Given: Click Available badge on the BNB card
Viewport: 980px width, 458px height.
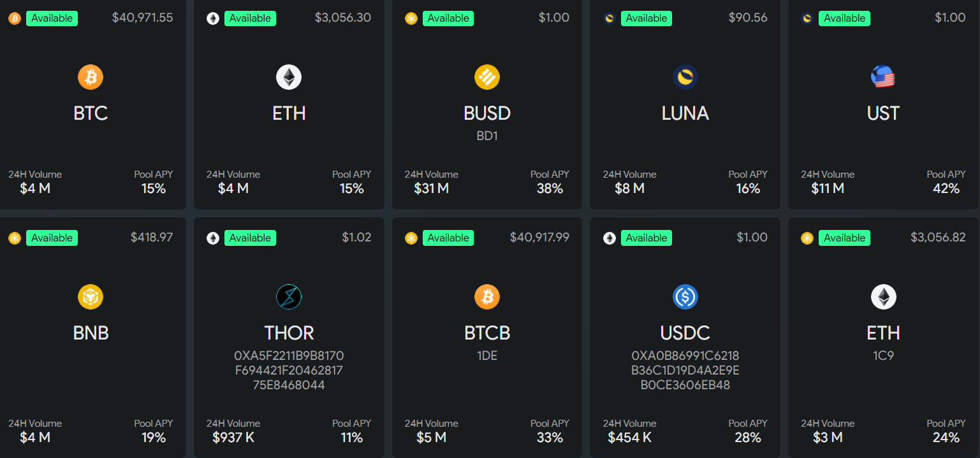Looking at the screenshot, I should pyautogui.click(x=52, y=238).
